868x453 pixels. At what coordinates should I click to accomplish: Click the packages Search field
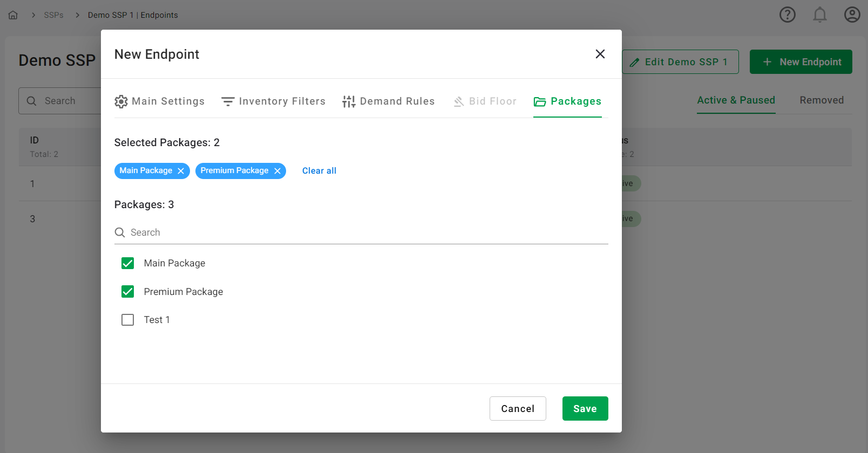pyautogui.click(x=361, y=232)
